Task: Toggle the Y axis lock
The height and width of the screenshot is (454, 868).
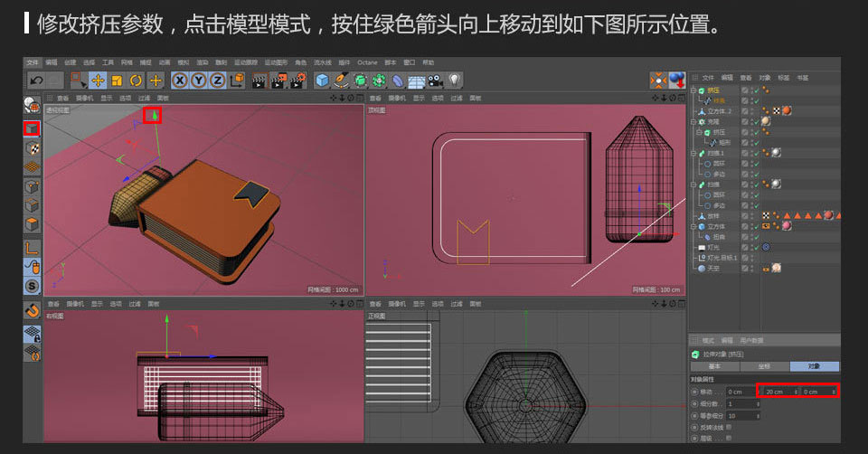Action: pyautogui.click(x=199, y=80)
